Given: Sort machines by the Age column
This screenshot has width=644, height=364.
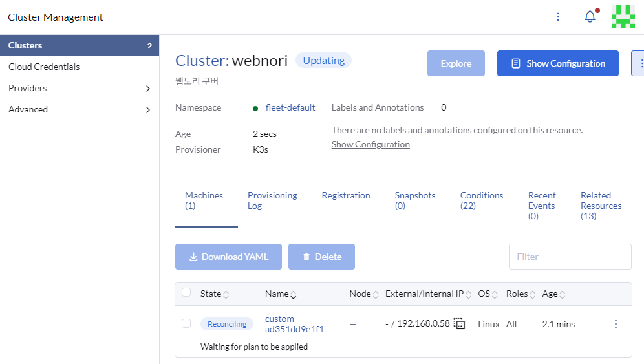Looking at the screenshot, I should click(x=553, y=294).
